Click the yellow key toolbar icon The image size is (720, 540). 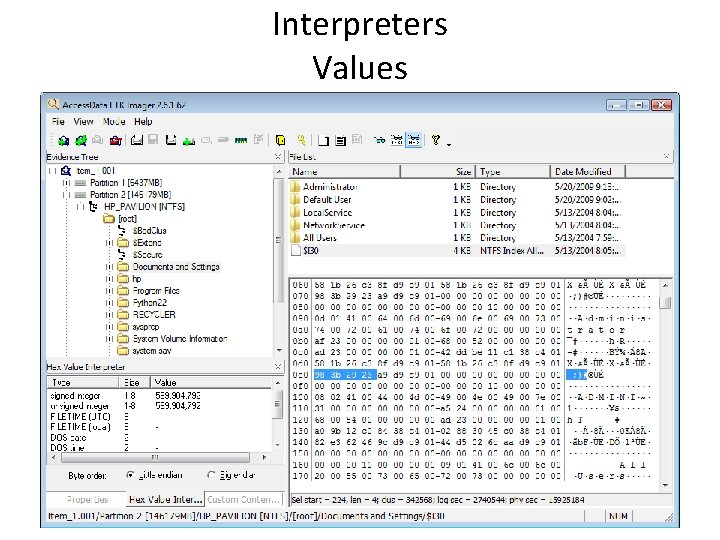click(302, 140)
